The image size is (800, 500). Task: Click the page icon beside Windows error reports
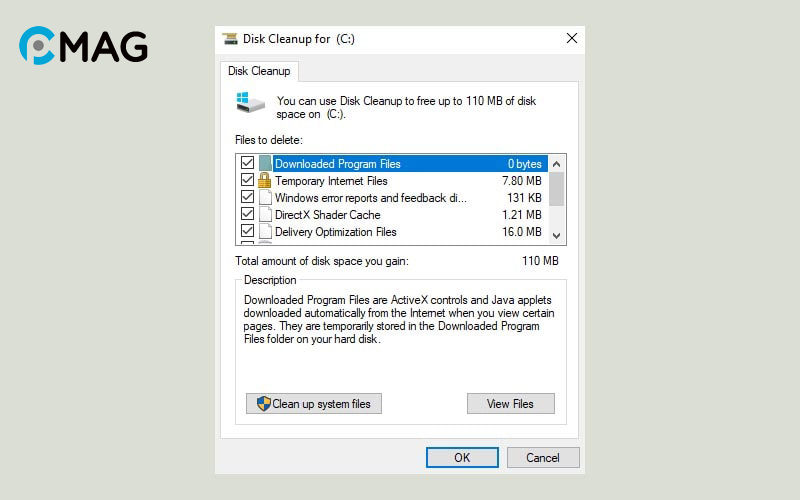(265, 198)
